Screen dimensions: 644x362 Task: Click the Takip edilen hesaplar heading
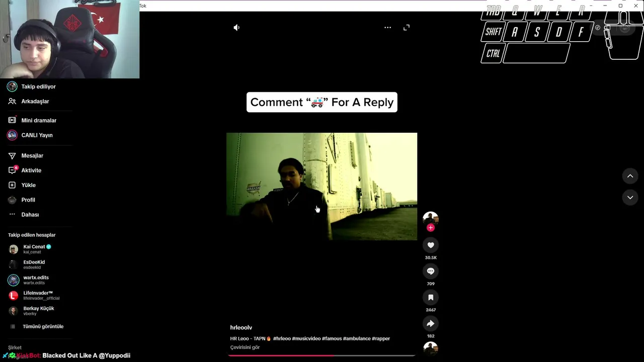point(32,235)
